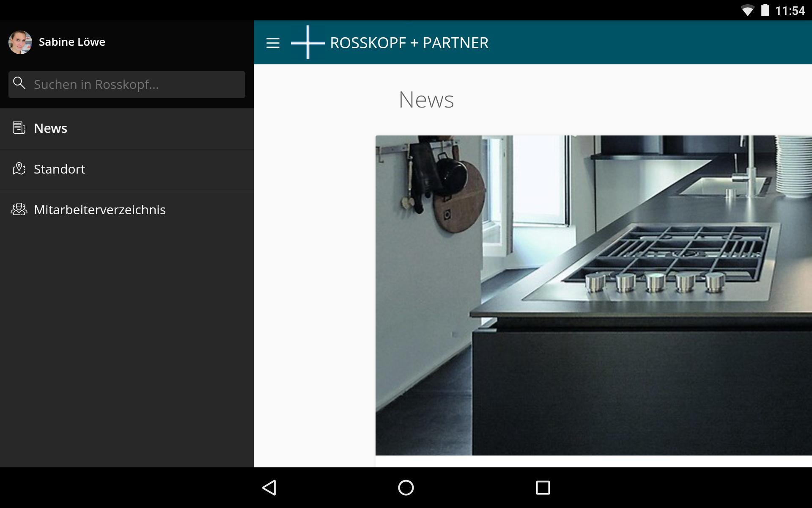
Task: Tap the ROSSKOPF + PARTNER title
Action: pyautogui.click(x=409, y=43)
